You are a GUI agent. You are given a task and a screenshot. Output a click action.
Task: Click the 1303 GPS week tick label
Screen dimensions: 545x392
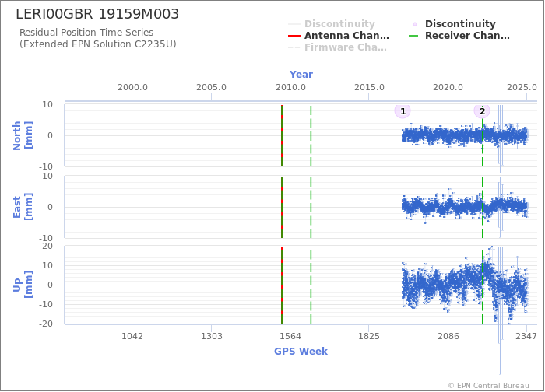[211, 336]
